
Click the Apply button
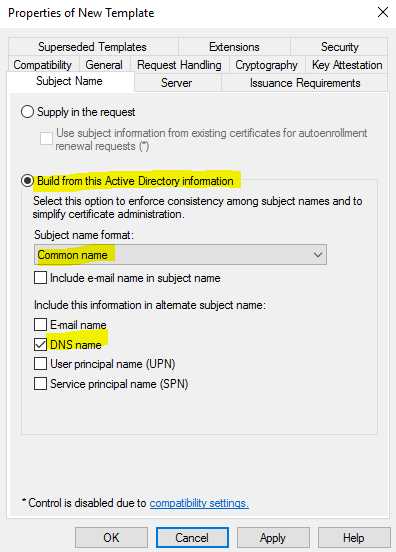coord(273,538)
